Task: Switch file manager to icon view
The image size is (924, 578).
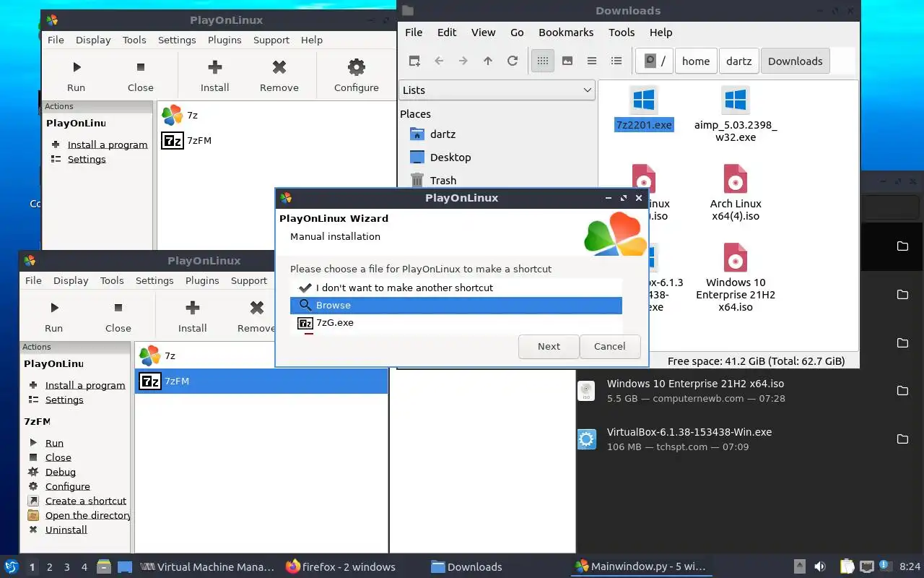Action: point(543,61)
